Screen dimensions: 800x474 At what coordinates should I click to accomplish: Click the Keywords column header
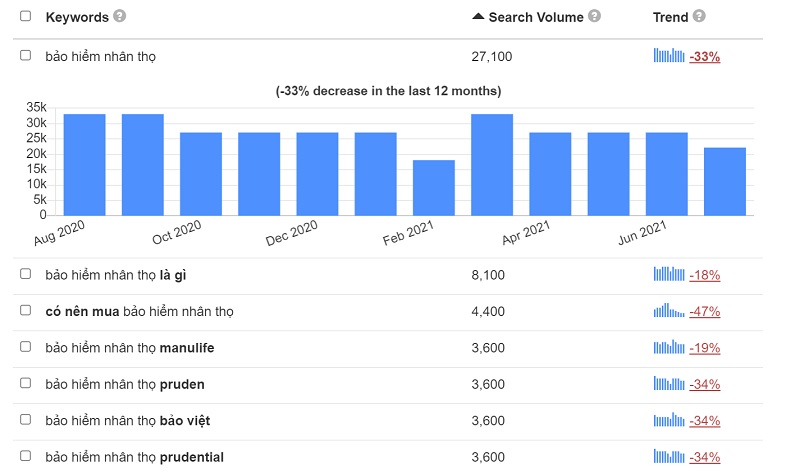coord(77,17)
